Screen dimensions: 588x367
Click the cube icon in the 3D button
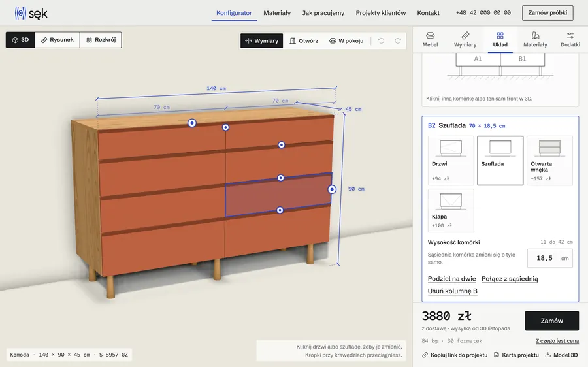[x=15, y=40]
